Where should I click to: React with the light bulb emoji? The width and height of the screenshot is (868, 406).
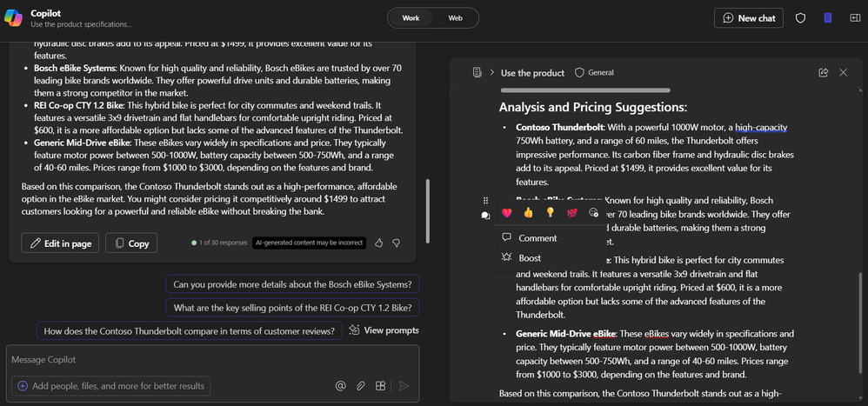[550, 212]
